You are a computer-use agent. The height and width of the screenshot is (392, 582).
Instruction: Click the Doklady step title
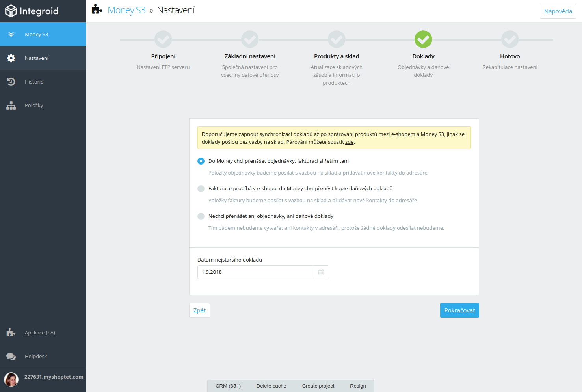pyautogui.click(x=423, y=56)
